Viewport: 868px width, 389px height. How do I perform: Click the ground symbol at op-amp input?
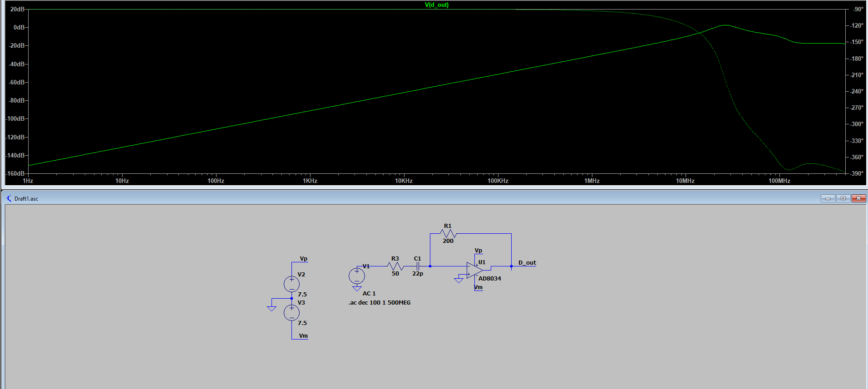[459, 280]
